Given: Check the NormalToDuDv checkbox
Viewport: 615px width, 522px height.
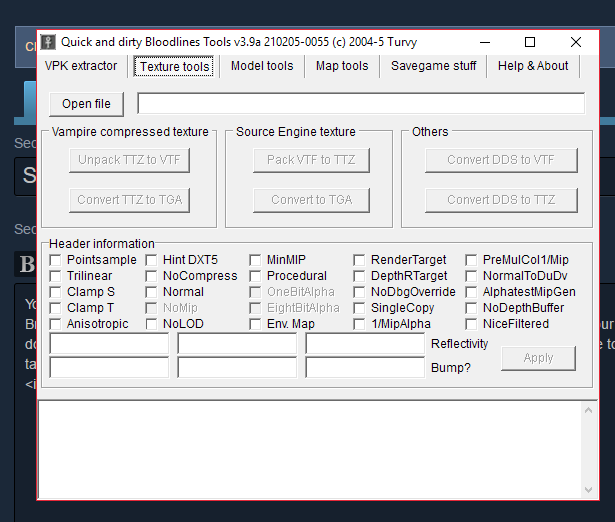Looking at the screenshot, I should point(471,276).
